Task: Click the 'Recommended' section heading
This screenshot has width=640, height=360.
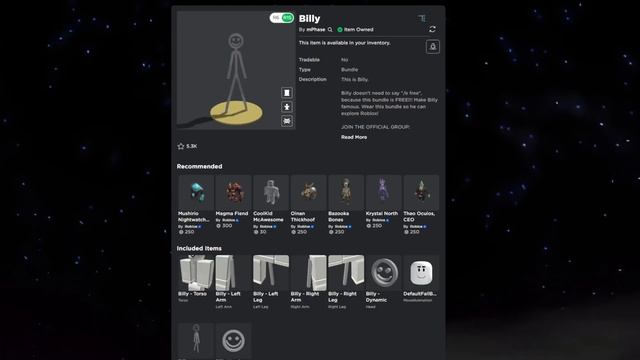Action: (x=200, y=166)
